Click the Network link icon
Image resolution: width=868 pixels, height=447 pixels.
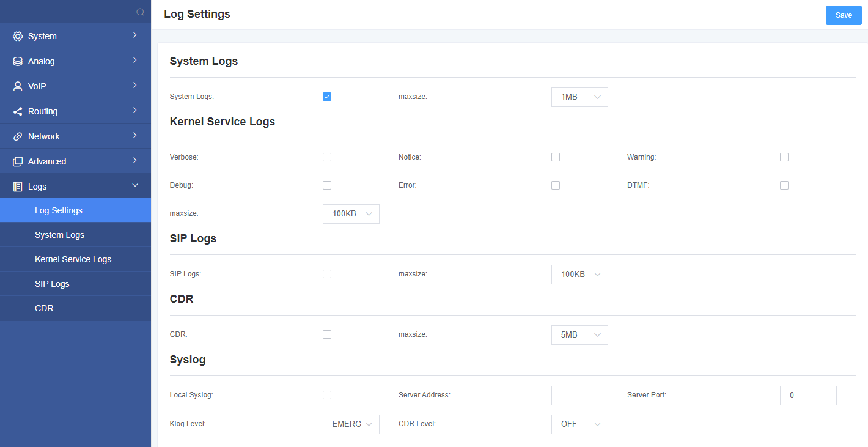18,136
